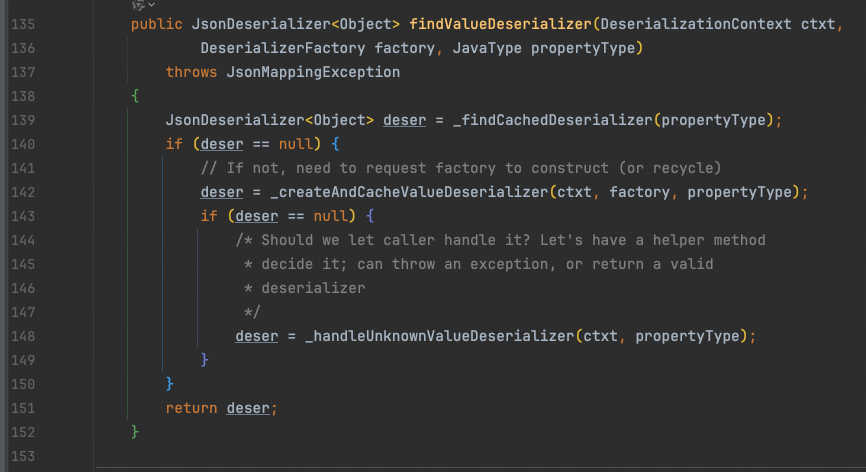Screen dimensions: 866x472
Task: Click the closing green brace on line 152
Action: (x=135, y=432)
